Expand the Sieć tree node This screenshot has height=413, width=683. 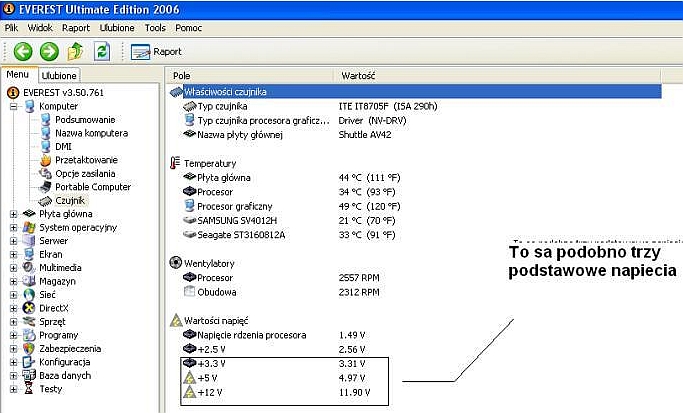(14, 295)
